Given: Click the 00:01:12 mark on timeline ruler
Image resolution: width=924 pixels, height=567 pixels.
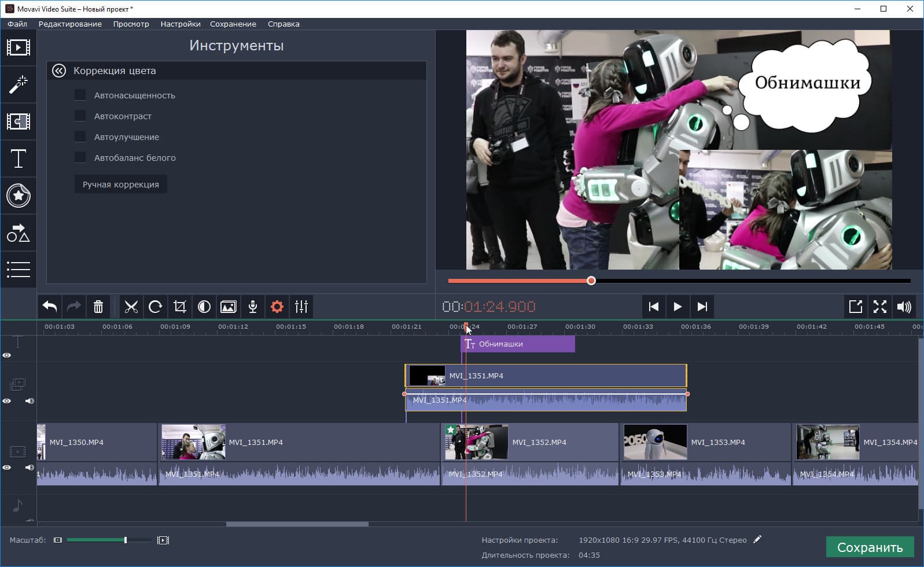Looking at the screenshot, I should point(233,326).
